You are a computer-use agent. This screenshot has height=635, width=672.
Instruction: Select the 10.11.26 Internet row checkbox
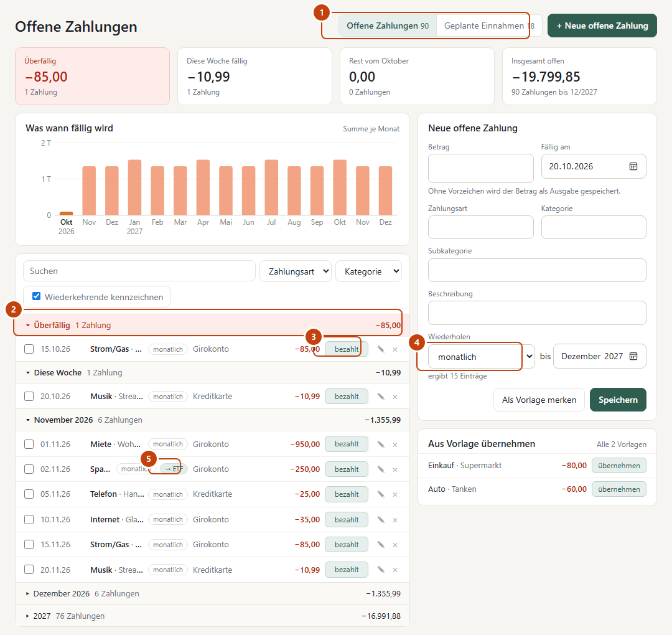tap(29, 520)
